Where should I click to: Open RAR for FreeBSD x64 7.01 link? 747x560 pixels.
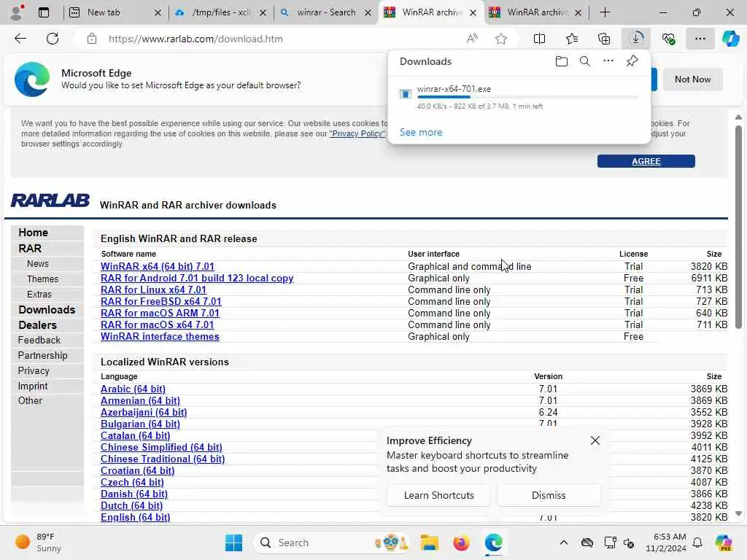(x=161, y=301)
